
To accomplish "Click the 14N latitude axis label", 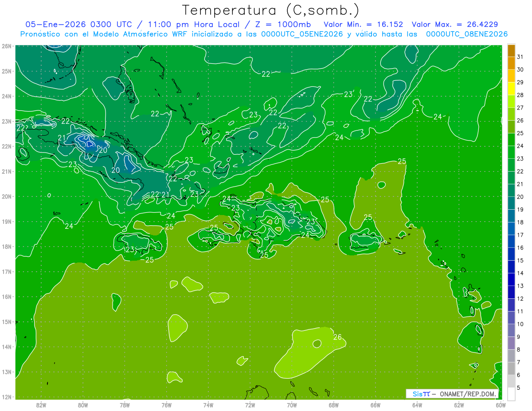I will [x=6, y=347].
